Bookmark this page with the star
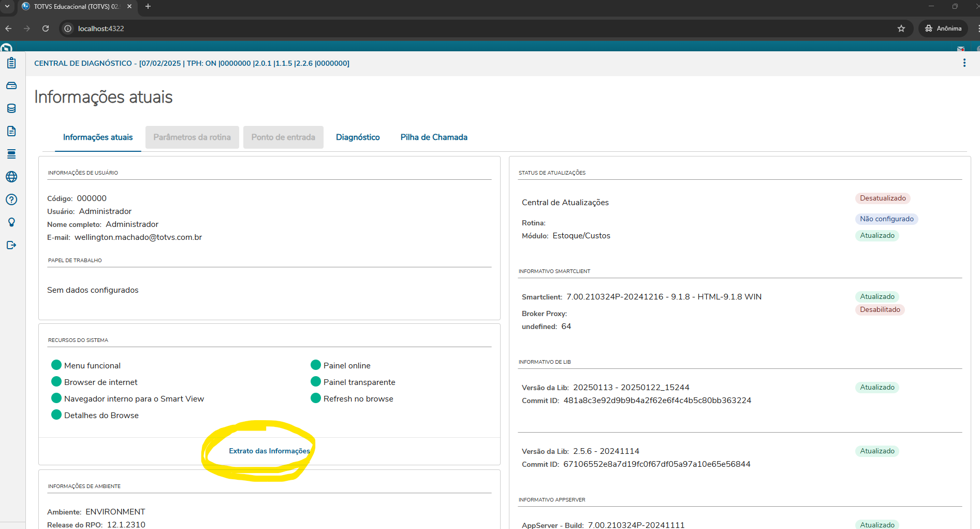The image size is (980, 529). [x=901, y=28]
